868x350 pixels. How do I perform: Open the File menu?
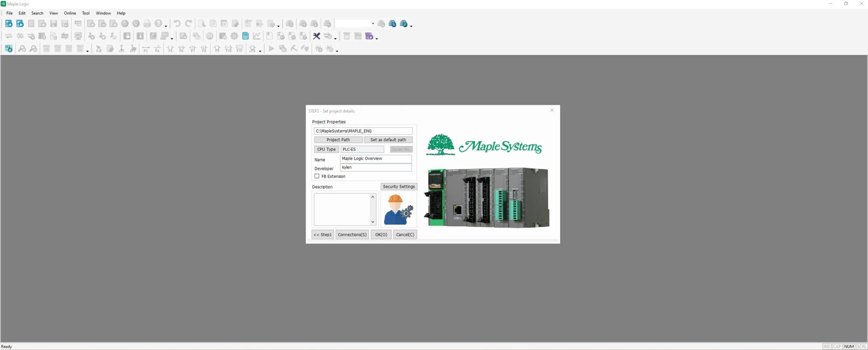click(x=9, y=13)
